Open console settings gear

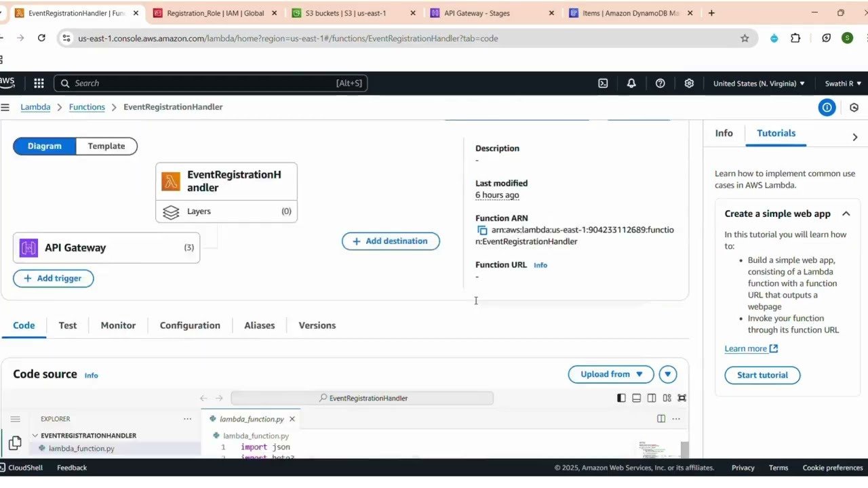point(689,83)
